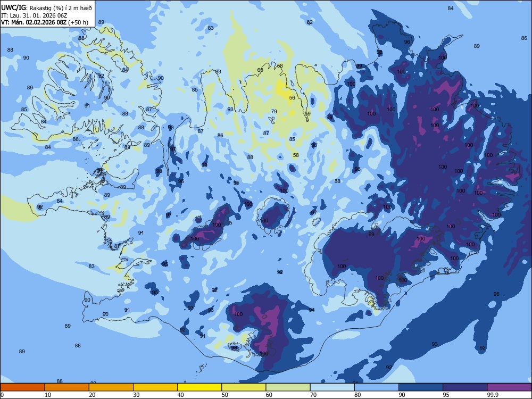Viewport: 532px width, 399px height.
Task: Click the pale blue 70–80 legend swatch
Action: coord(332,387)
